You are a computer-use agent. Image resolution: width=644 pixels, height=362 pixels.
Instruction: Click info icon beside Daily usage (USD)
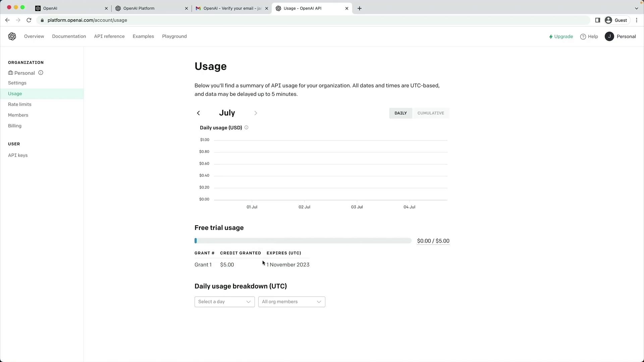(x=246, y=128)
